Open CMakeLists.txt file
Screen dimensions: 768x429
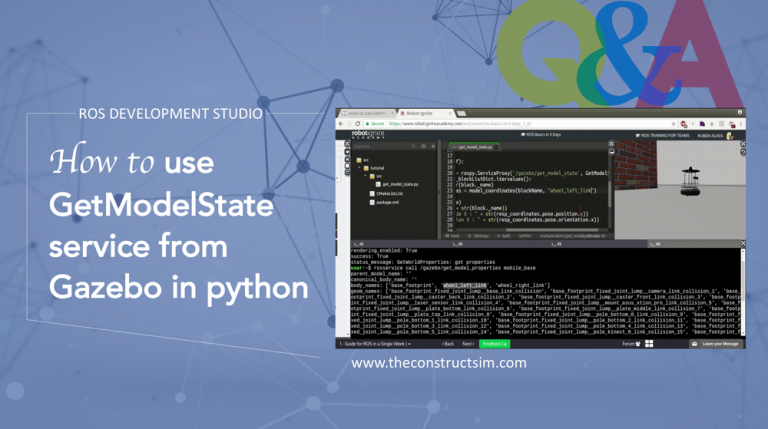[x=386, y=193]
